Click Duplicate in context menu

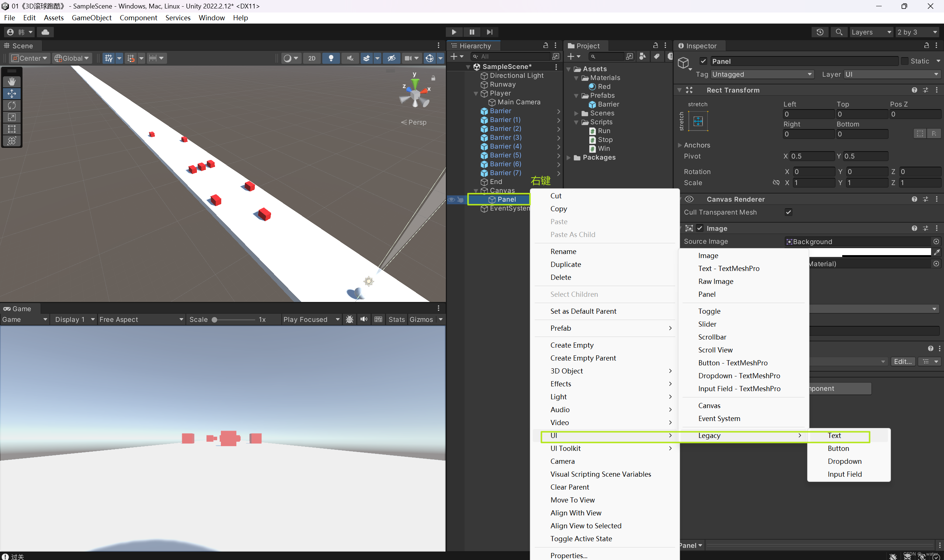pyautogui.click(x=565, y=264)
